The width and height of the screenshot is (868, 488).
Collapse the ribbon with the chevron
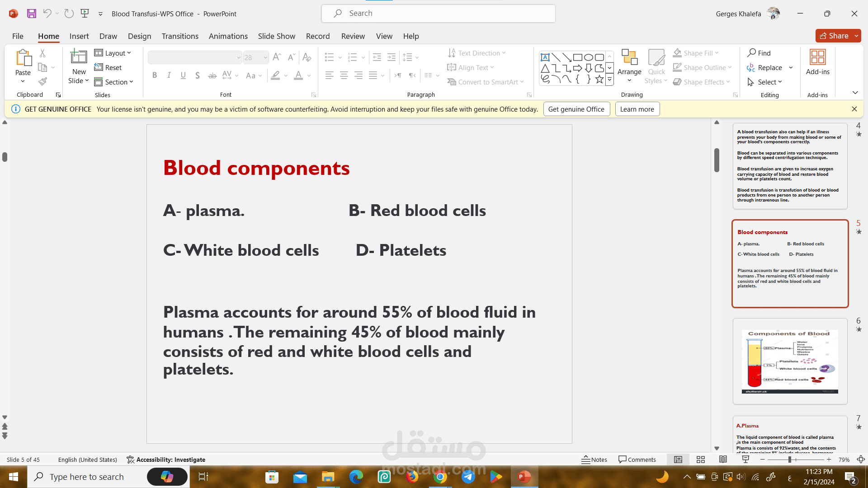pos(855,93)
